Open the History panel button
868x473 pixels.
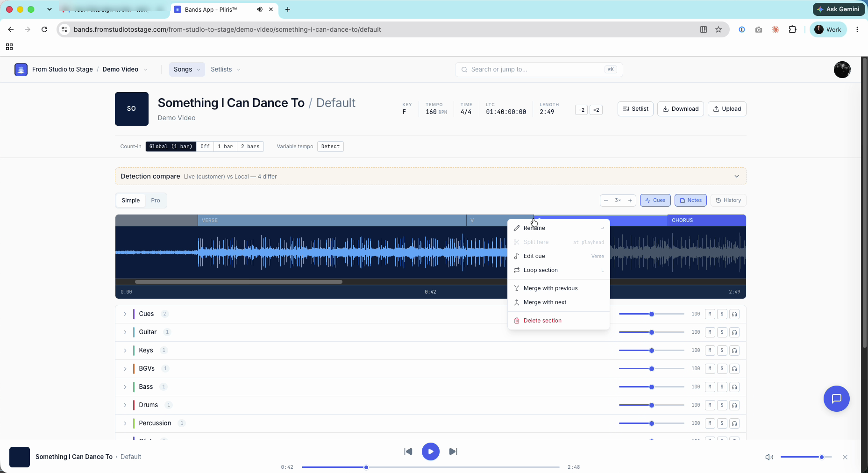(x=728, y=201)
